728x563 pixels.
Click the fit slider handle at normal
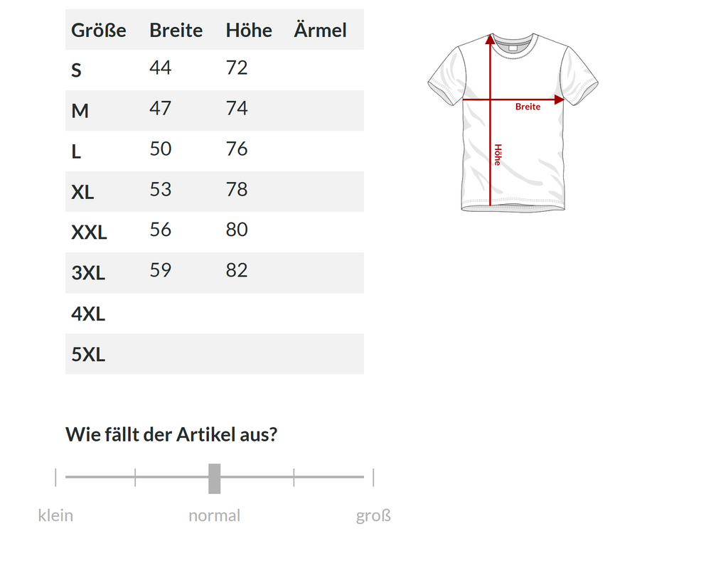[215, 478]
